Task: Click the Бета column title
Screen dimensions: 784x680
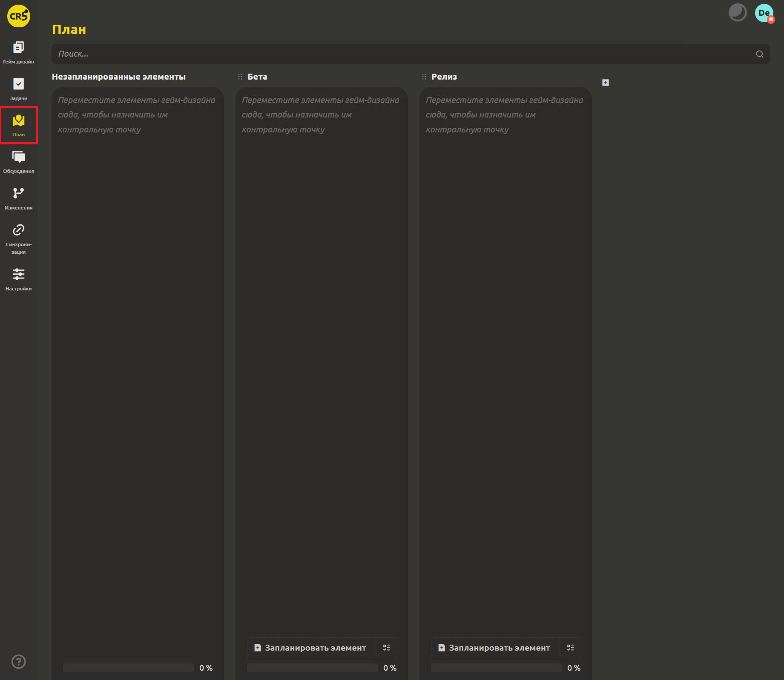Action: pyautogui.click(x=257, y=77)
